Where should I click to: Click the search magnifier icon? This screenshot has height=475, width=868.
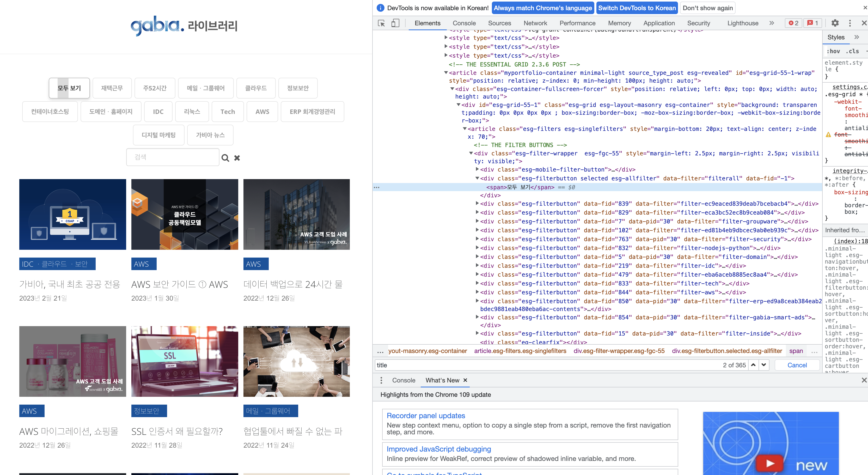(x=225, y=158)
